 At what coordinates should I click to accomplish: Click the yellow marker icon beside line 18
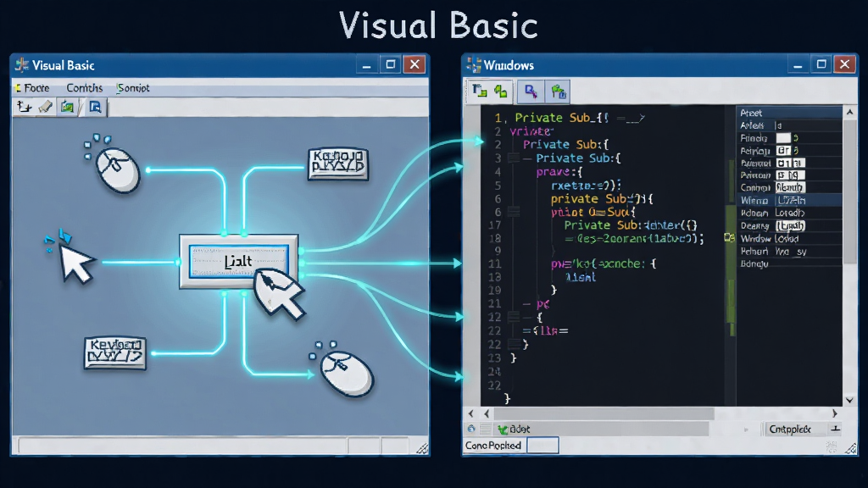click(729, 238)
